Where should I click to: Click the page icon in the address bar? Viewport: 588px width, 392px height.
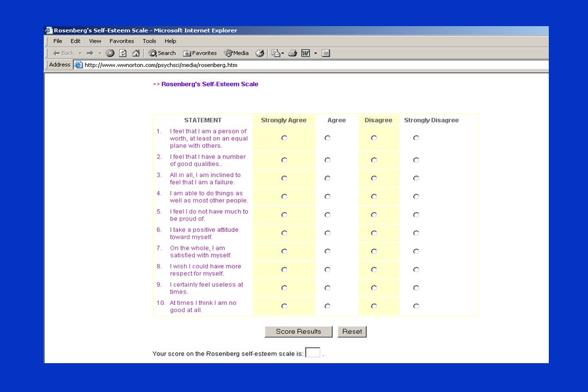click(x=78, y=65)
